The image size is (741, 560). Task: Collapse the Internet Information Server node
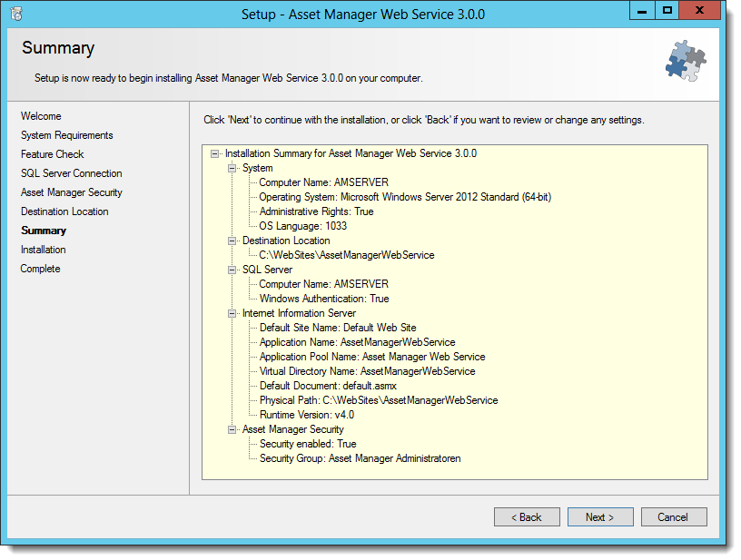click(232, 313)
